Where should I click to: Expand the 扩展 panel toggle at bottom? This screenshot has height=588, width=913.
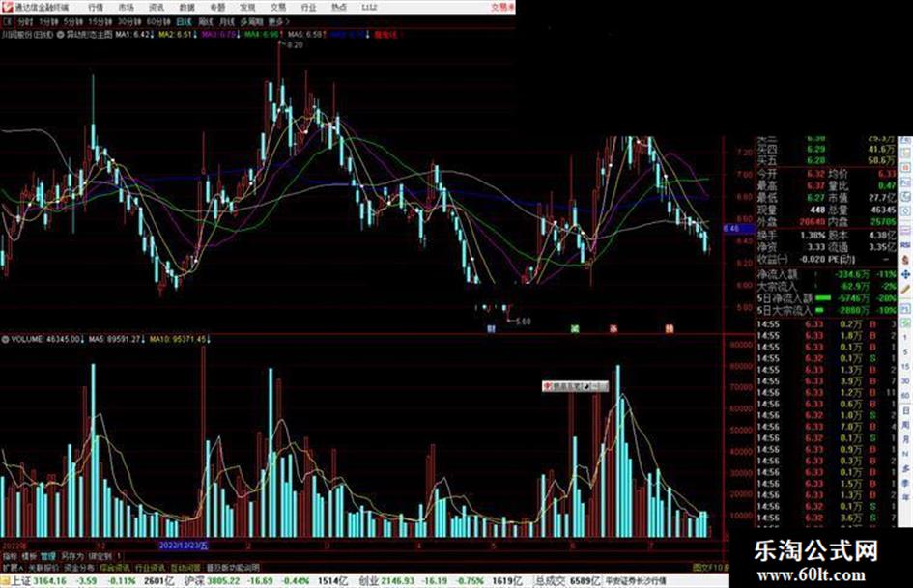pos(13,567)
